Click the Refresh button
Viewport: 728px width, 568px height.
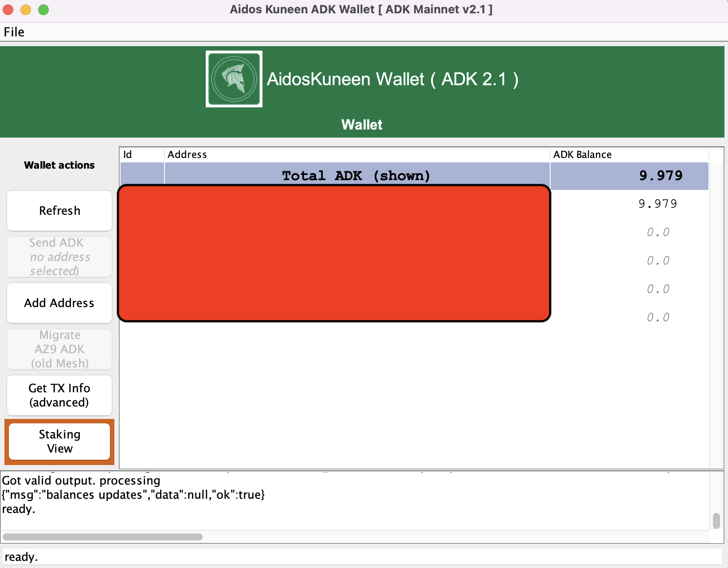(x=59, y=211)
